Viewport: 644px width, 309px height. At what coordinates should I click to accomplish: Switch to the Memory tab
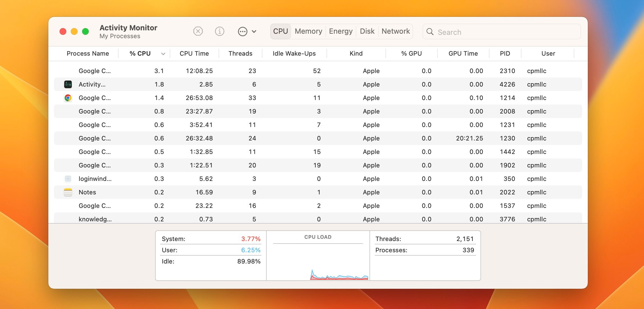[x=308, y=31]
